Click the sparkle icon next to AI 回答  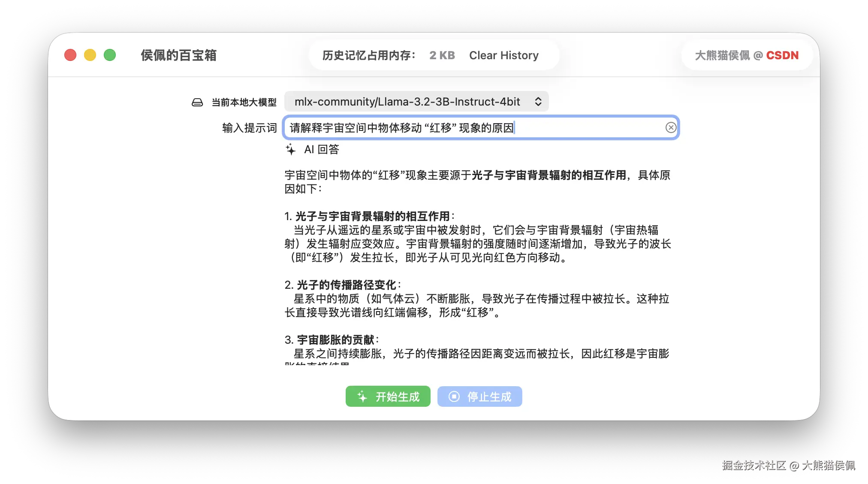click(x=292, y=149)
